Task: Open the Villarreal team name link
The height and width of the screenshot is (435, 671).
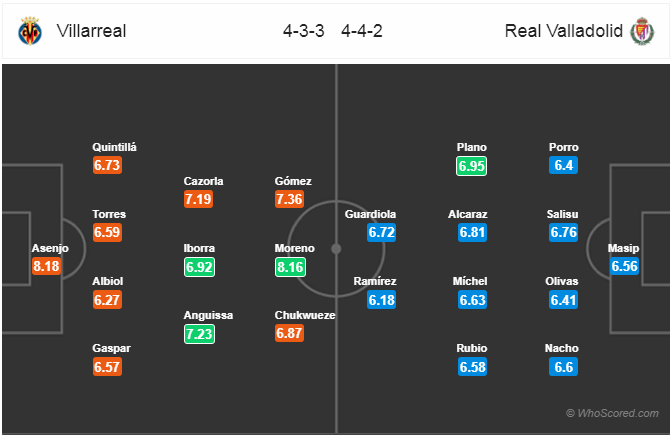Action: 92,31
